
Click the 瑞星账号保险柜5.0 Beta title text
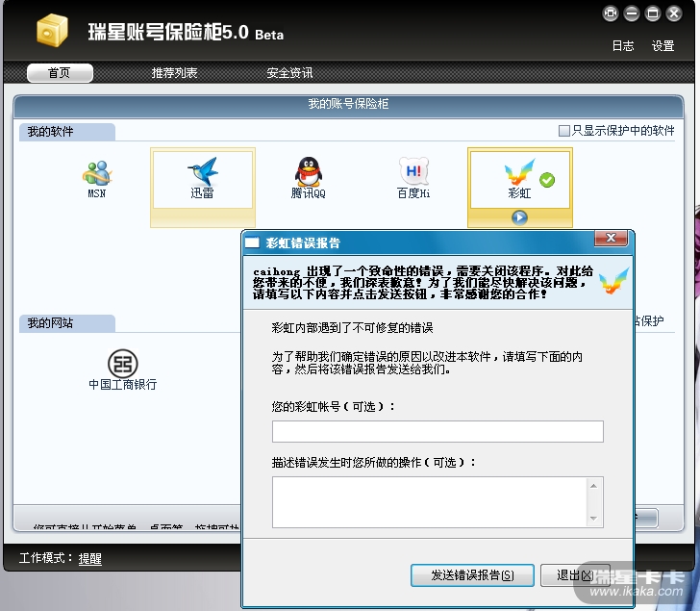pyautogui.click(x=186, y=32)
